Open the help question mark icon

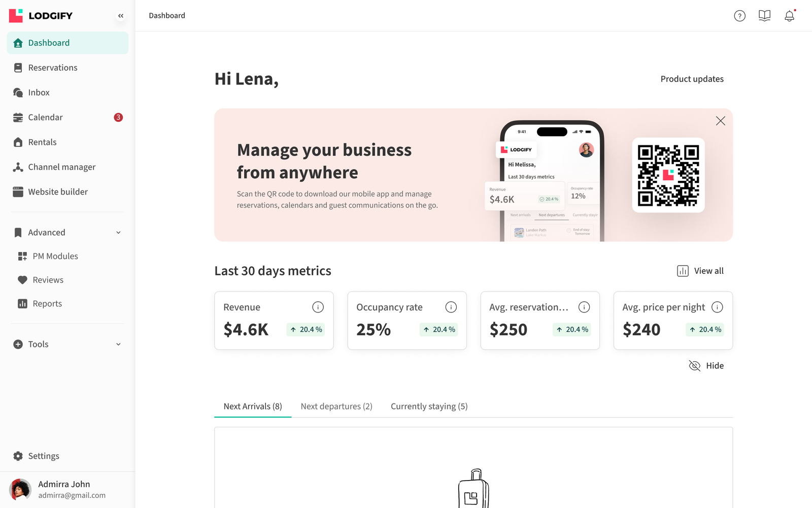740,16
